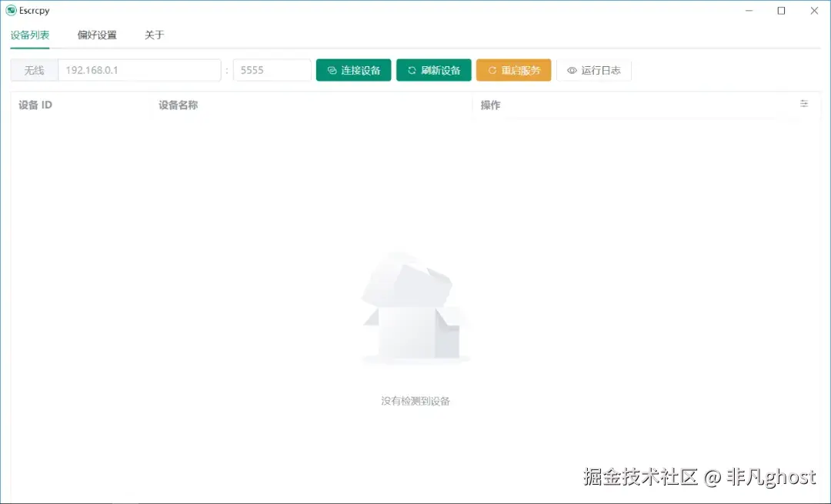Minimize the Escrcpy window

point(748,11)
